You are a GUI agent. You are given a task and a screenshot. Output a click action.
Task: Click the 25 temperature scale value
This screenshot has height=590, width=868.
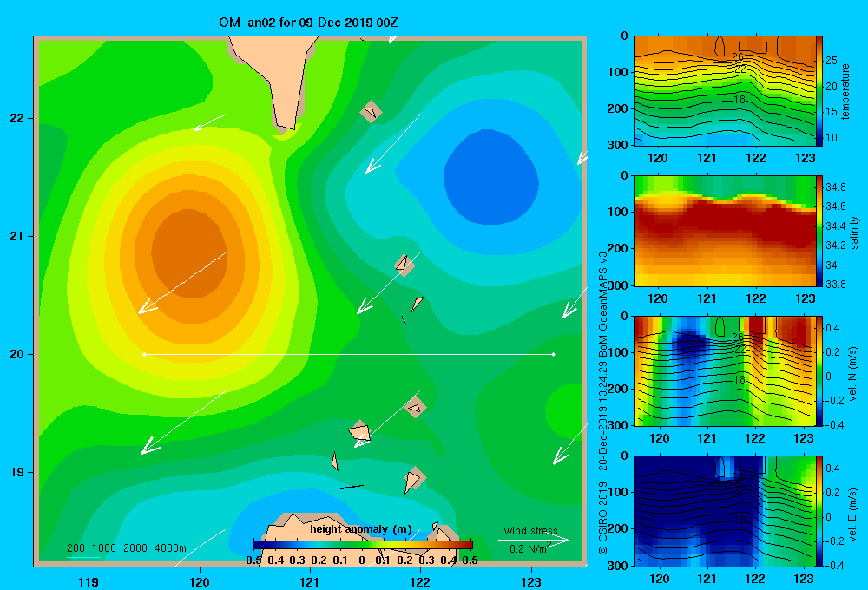click(x=831, y=61)
